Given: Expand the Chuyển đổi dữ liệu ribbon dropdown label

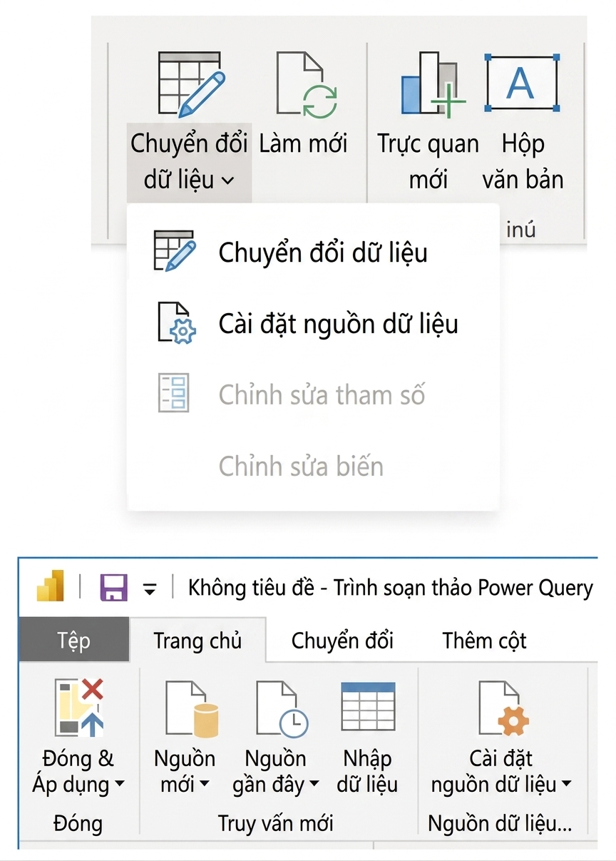Looking at the screenshot, I should click(x=189, y=162).
